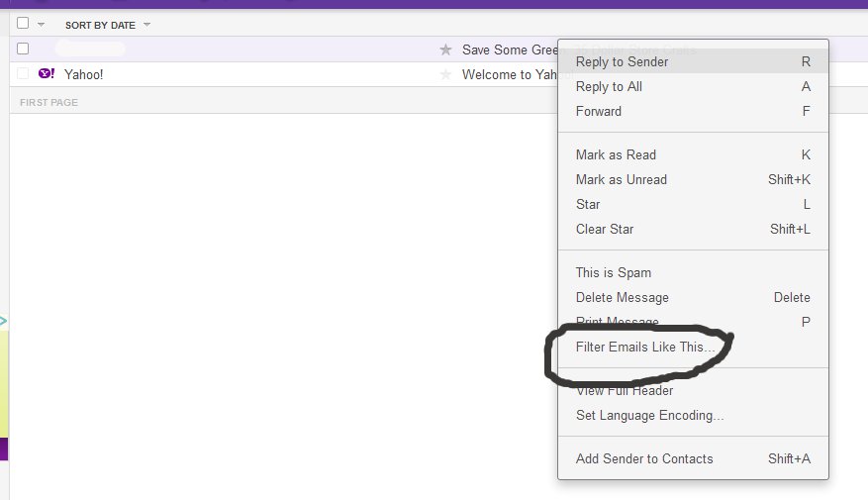The image size is (868, 500).
Task: Choose Reply to All in the context menu
Action: click(x=693, y=86)
